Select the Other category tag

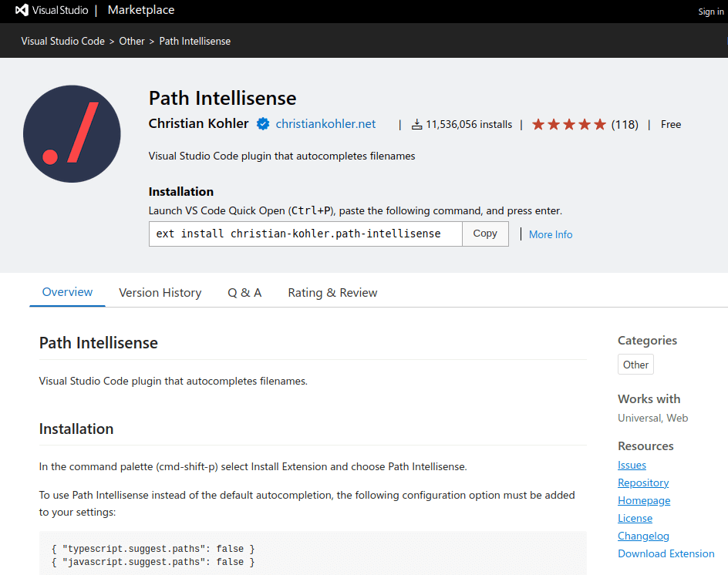click(635, 364)
